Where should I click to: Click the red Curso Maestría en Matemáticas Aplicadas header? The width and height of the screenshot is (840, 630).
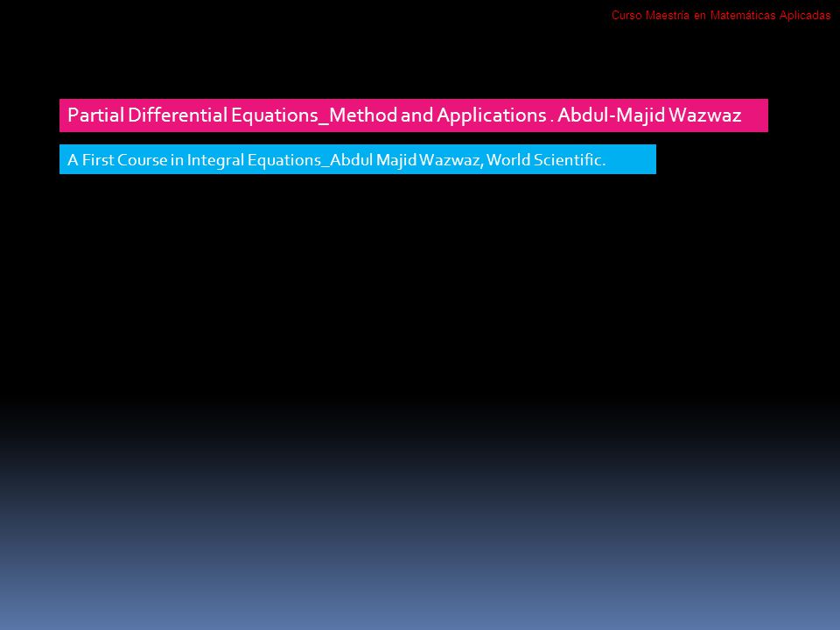[x=721, y=16]
